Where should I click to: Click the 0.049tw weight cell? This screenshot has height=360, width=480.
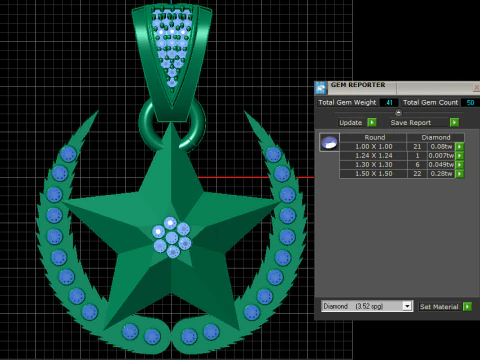(x=441, y=164)
